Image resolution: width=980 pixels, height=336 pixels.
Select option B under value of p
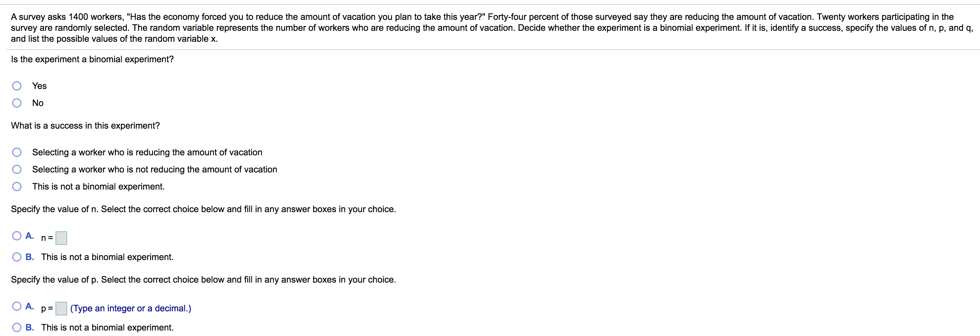pos(17,328)
